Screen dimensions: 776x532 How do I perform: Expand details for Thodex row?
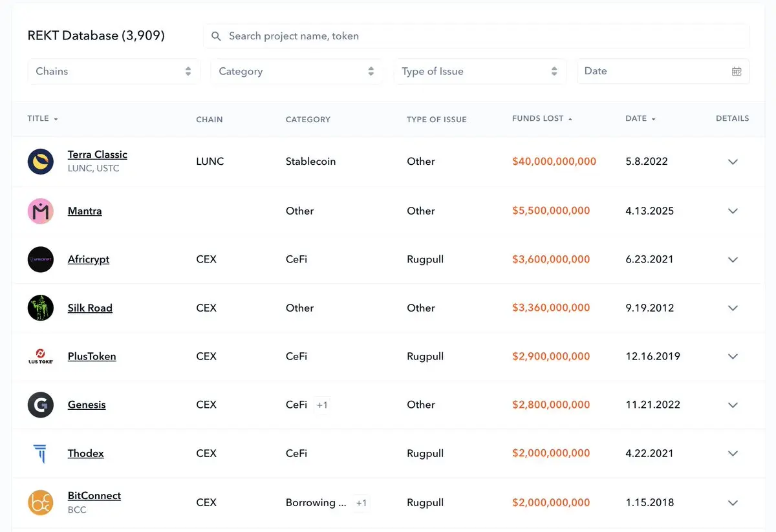(x=733, y=453)
